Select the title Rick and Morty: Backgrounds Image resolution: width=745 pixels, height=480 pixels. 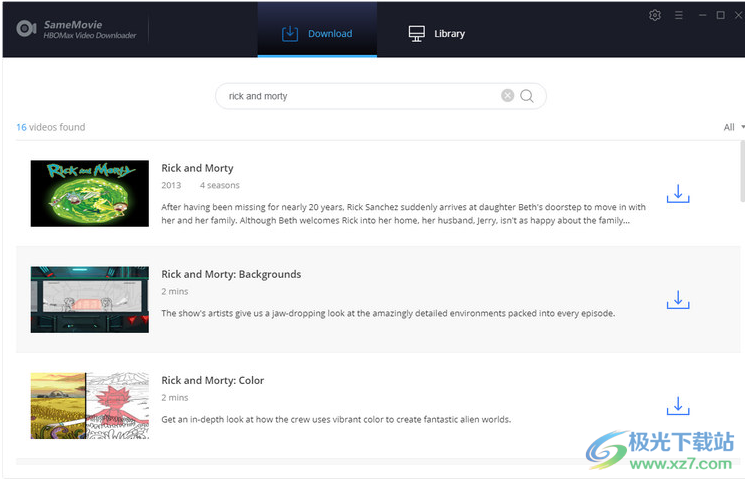click(x=231, y=274)
